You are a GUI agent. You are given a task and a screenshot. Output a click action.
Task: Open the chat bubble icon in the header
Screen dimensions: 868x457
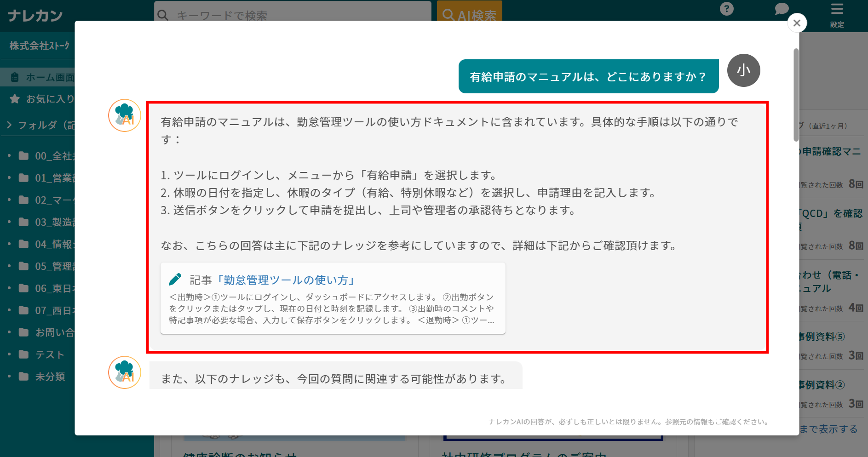[781, 9]
